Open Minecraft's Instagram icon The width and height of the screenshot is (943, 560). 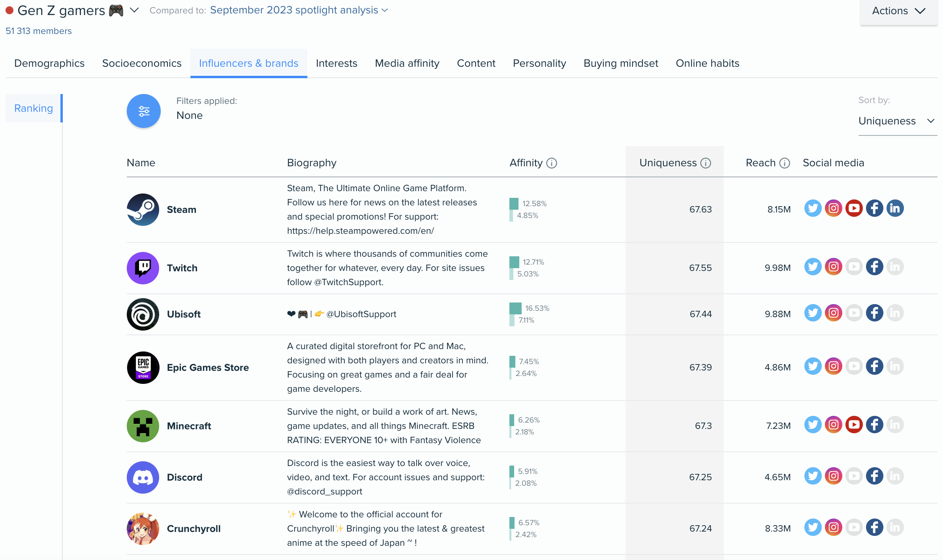pyautogui.click(x=834, y=425)
